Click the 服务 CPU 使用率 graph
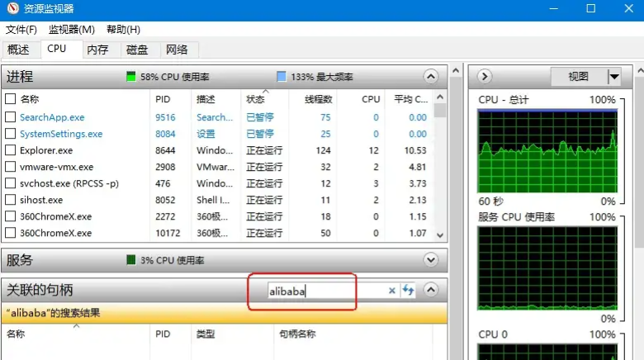The height and width of the screenshot is (360, 644). click(547, 268)
